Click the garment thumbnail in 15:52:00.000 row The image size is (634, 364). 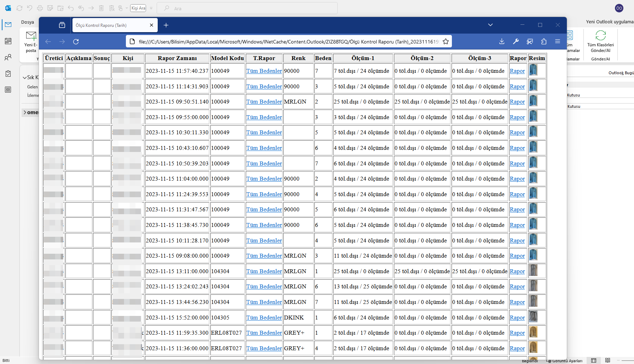(x=533, y=316)
